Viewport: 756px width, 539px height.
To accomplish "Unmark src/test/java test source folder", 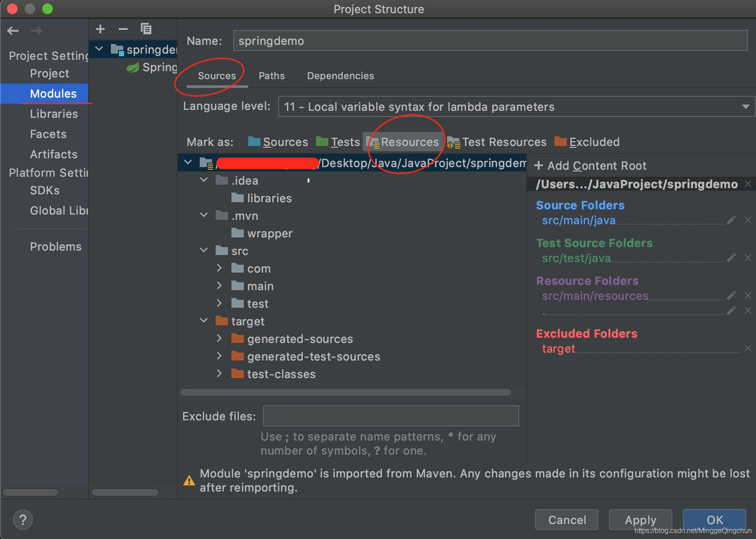I will click(748, 258).
